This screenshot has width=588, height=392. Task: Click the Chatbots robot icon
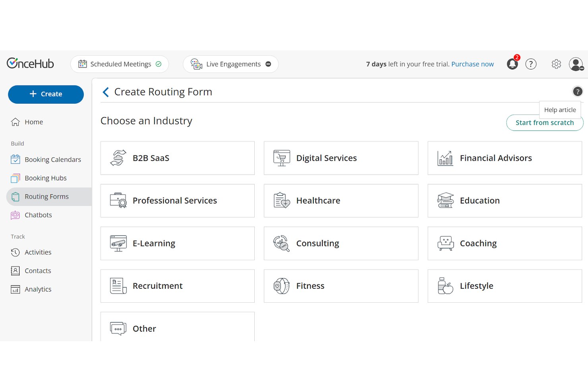point(15,215)
